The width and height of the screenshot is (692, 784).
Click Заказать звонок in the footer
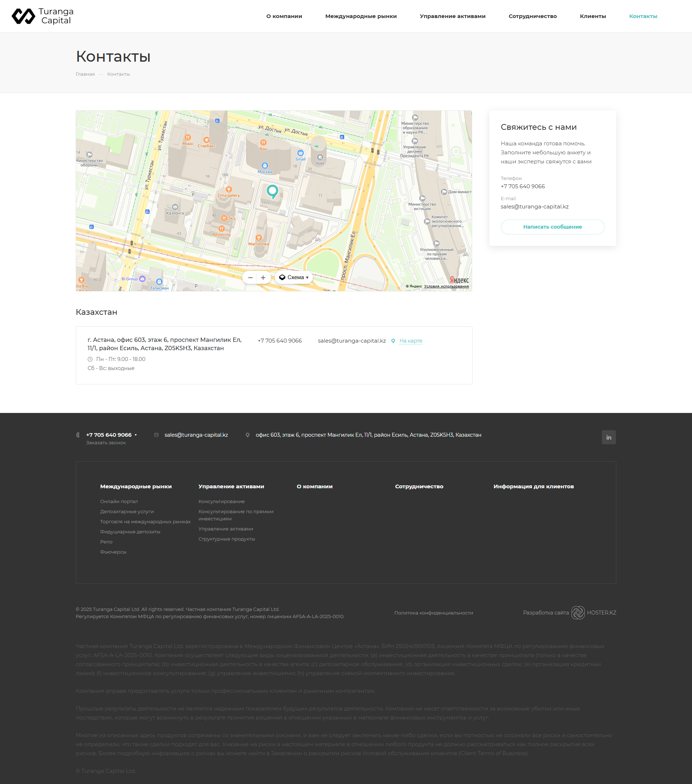pos(106,442)
